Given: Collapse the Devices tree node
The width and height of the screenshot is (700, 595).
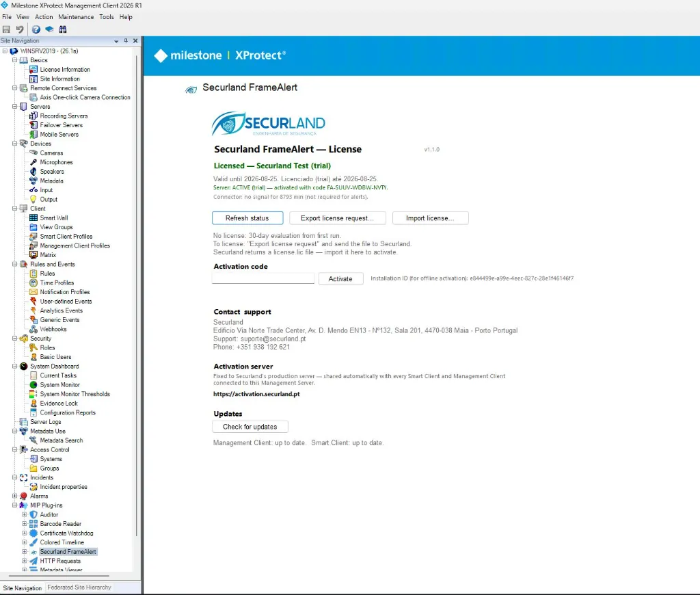Looking at the screenshot, I should [x=15, y=144].
